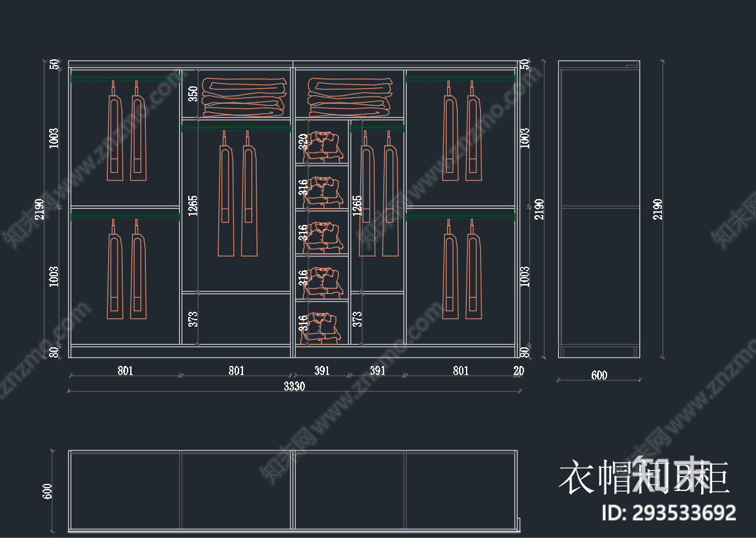Click the lower-right "1003" height dimension

point(525,276)
